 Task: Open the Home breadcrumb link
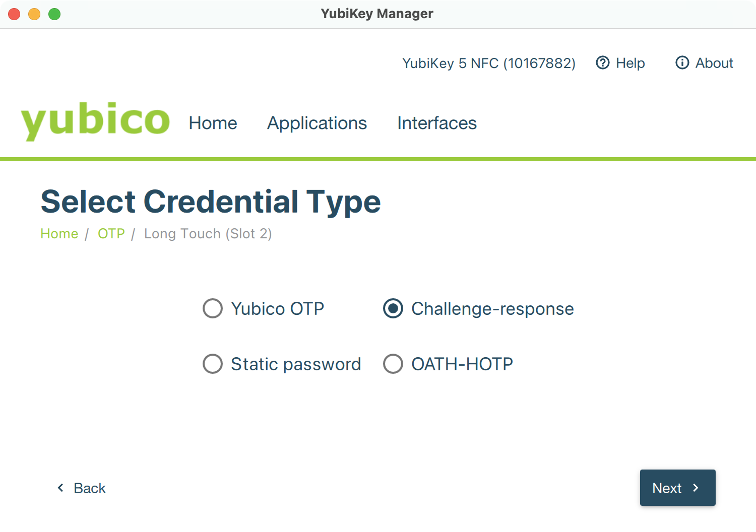click(x=59, y=234)
